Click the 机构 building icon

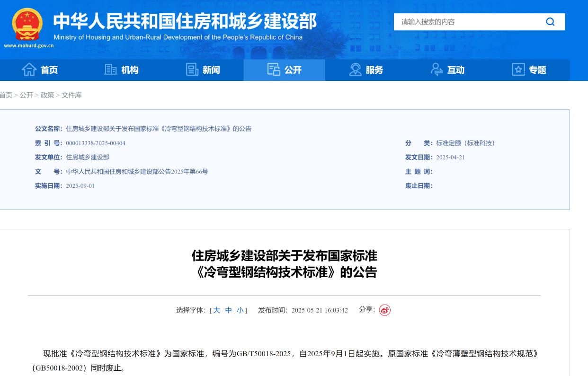pyautogui.click(x=110, y=70)
